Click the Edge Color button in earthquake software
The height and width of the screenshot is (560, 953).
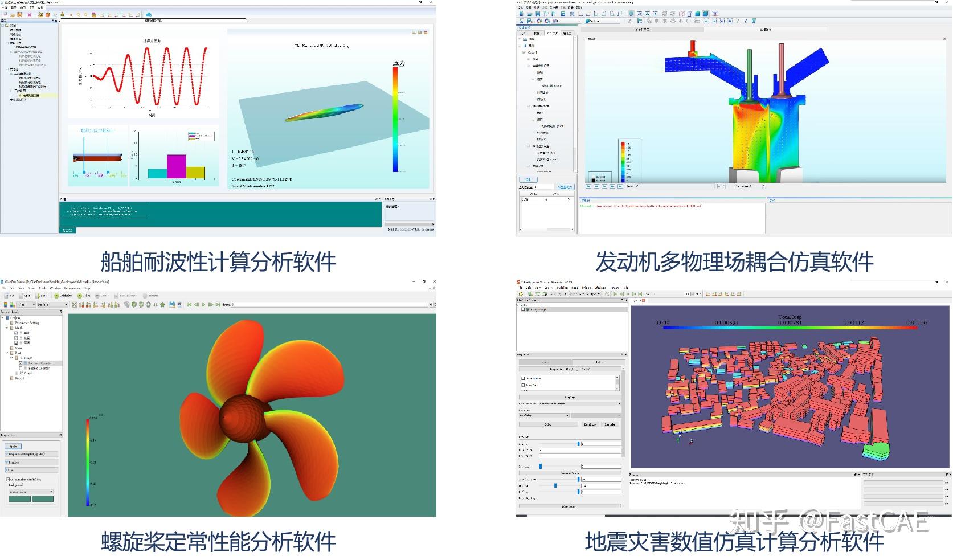(591, 425)
